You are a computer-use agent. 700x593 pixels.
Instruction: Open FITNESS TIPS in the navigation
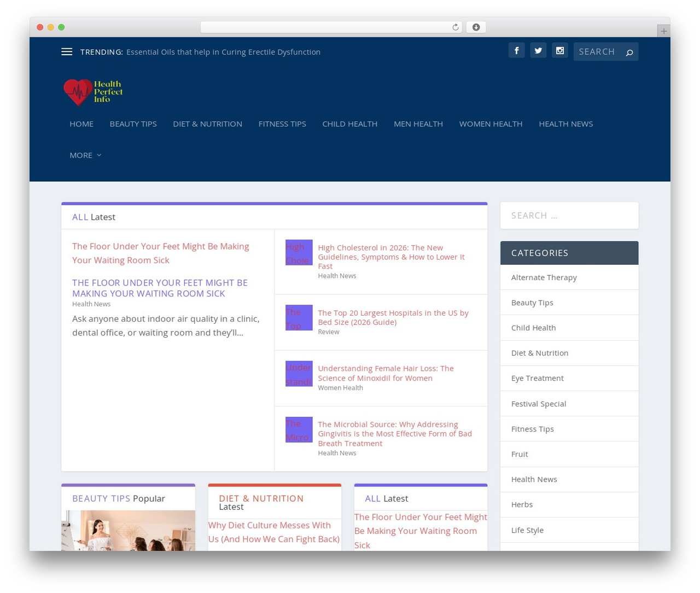pos(282,124)
